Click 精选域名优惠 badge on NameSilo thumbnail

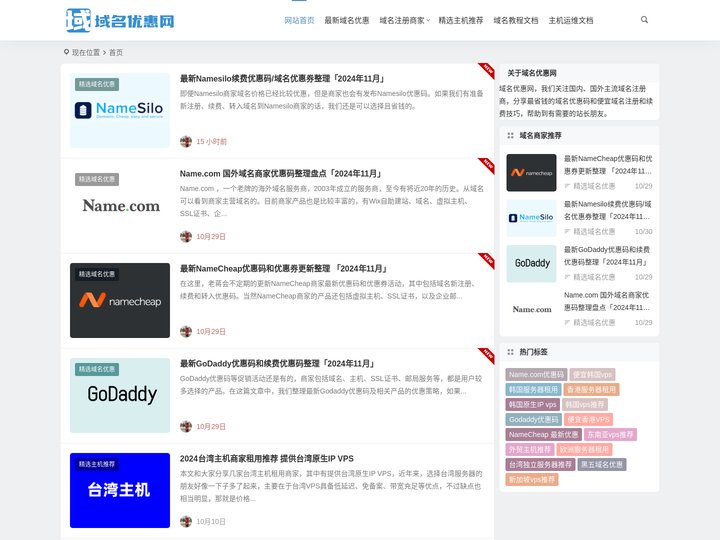tap(97, 84)
